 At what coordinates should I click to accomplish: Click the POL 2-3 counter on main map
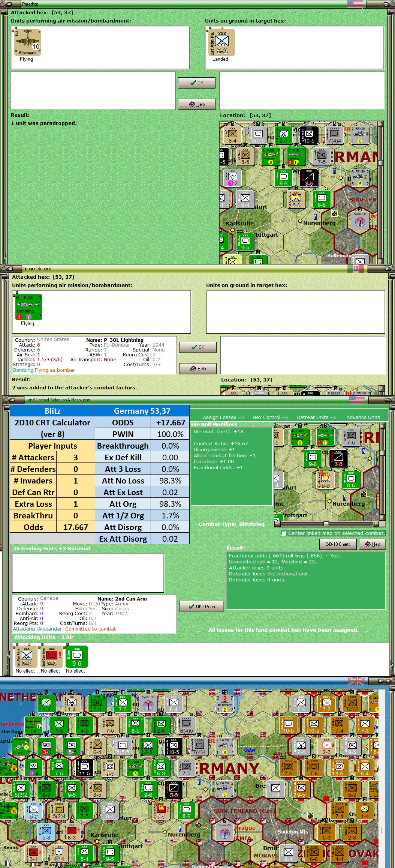click(x=327, y=747)
